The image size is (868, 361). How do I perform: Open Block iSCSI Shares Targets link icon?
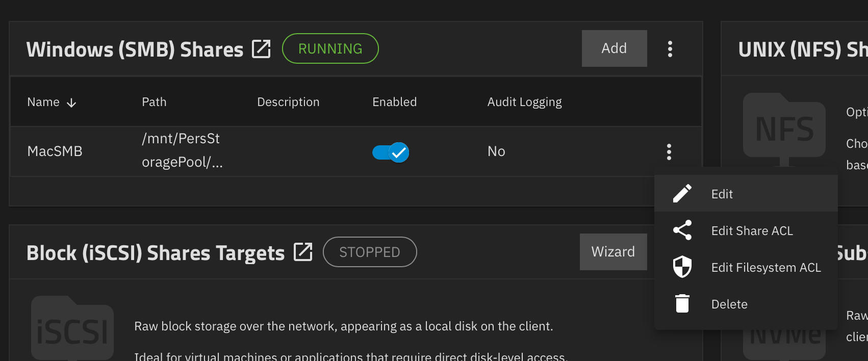[303, 252]
